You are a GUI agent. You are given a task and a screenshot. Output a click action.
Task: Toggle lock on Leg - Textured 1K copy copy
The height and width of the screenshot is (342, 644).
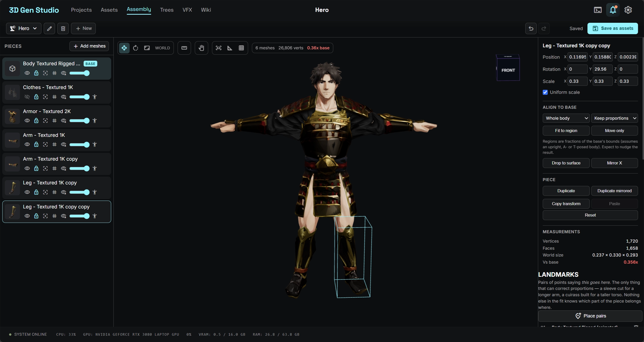click(x=36, y=216)
